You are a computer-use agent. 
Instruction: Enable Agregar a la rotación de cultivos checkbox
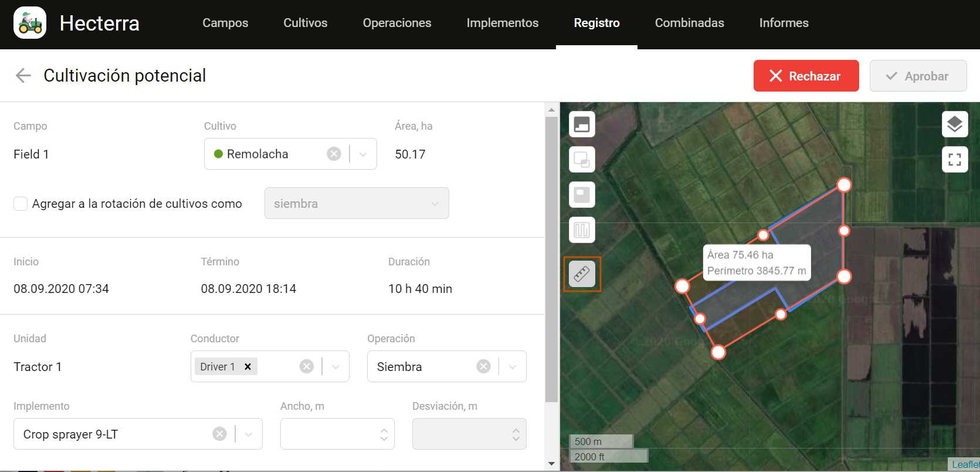point(21,204)
